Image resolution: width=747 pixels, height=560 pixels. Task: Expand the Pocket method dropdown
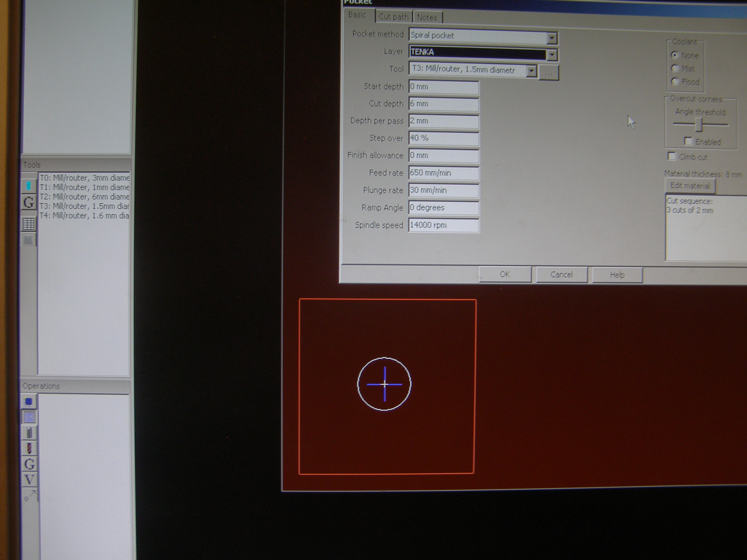click(x=552, y=38)
